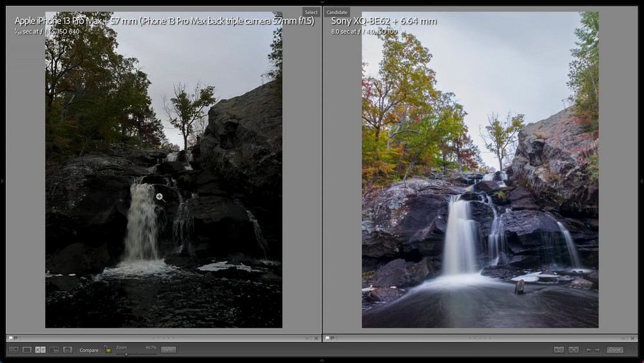The width and height of the screenshot is (644, 363).
Task: Flag the iPhone Select photo as picked
Action: click(x=10, y=338)
